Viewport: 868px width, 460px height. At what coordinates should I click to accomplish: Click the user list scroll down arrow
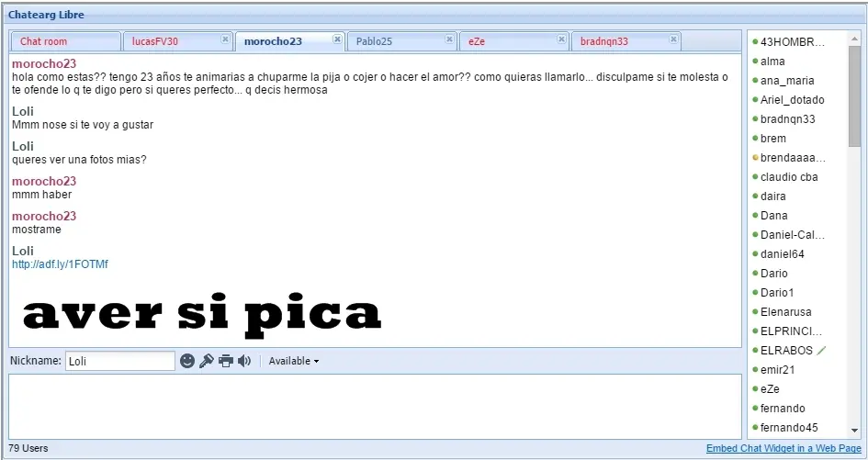855,430
